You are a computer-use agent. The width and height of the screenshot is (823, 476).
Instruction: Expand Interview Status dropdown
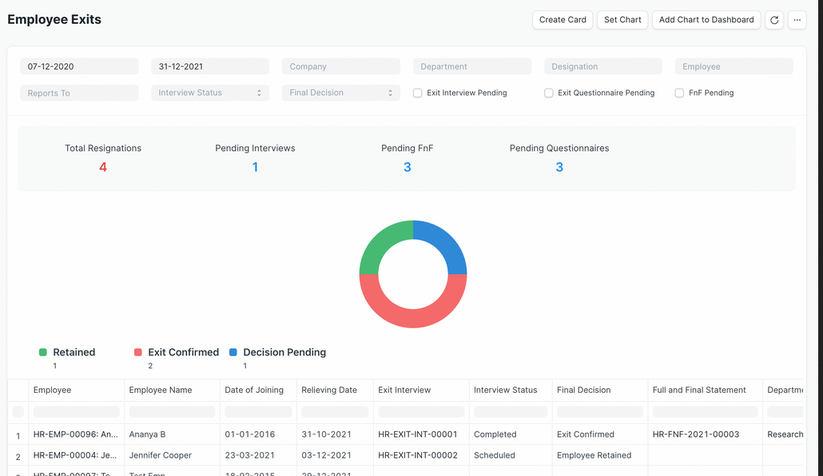coord(210,93)
